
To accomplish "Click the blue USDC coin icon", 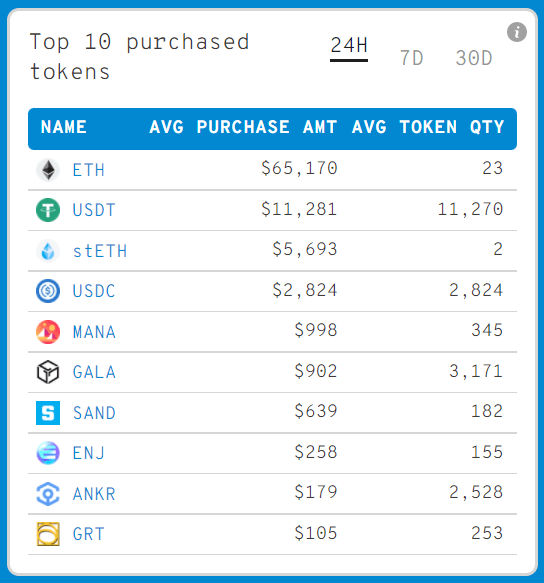I will click(48, 291).
